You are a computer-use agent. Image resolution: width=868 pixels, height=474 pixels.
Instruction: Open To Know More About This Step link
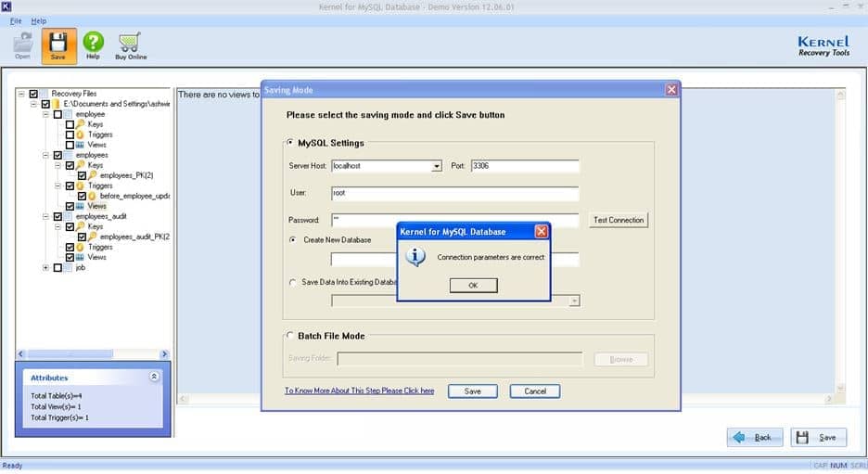pyautogui.click(x=359, y=391)
